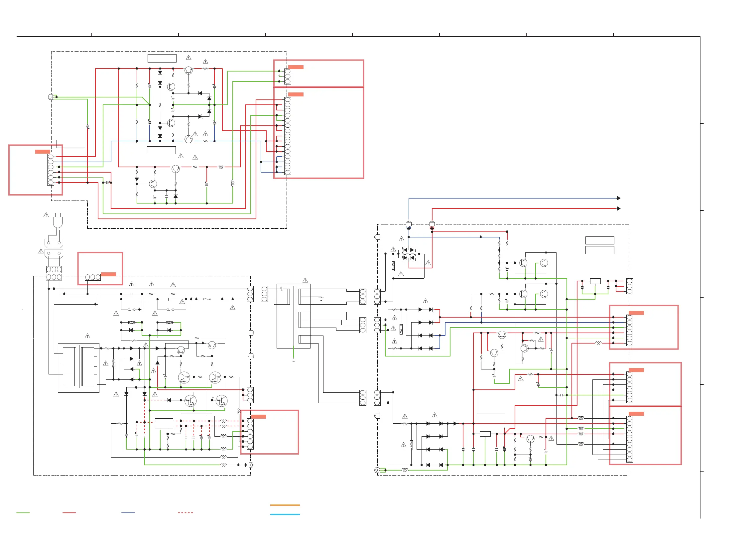Click the empty label box at top of upper board
Screen dimensions: 754x560
pos(162,58)
